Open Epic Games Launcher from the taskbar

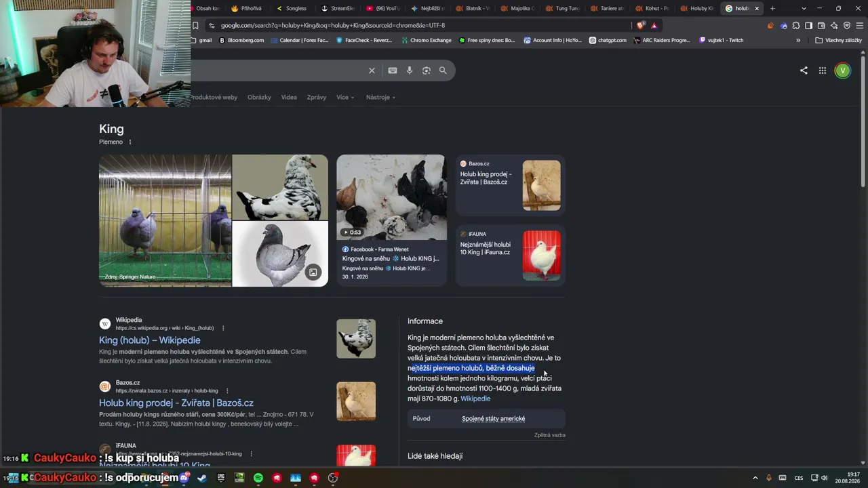click(x=221, y=478)
